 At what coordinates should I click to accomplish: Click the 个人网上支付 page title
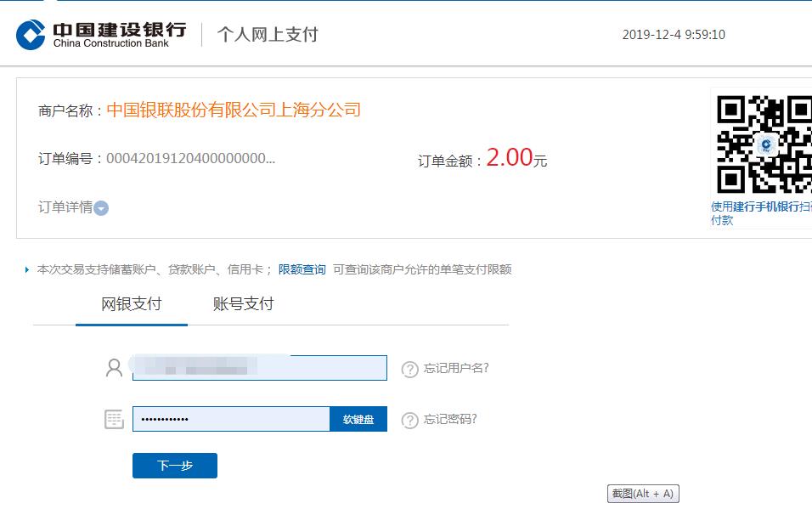[268, 35]
